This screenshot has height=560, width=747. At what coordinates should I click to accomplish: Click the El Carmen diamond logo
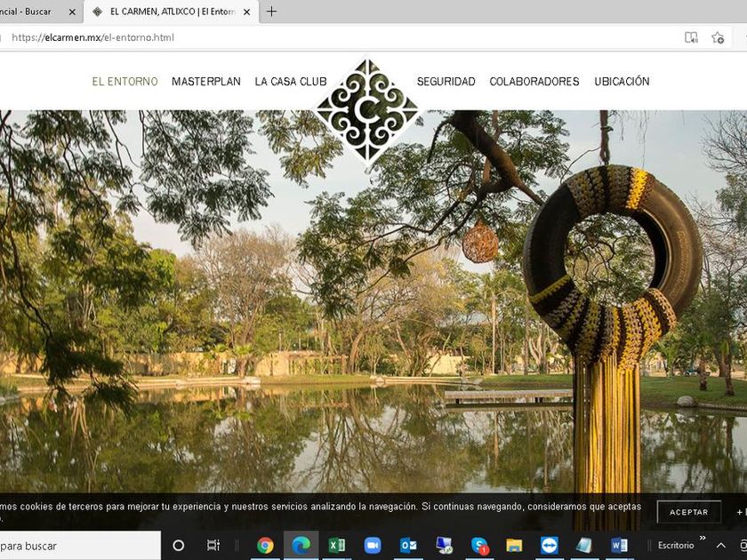368,110
